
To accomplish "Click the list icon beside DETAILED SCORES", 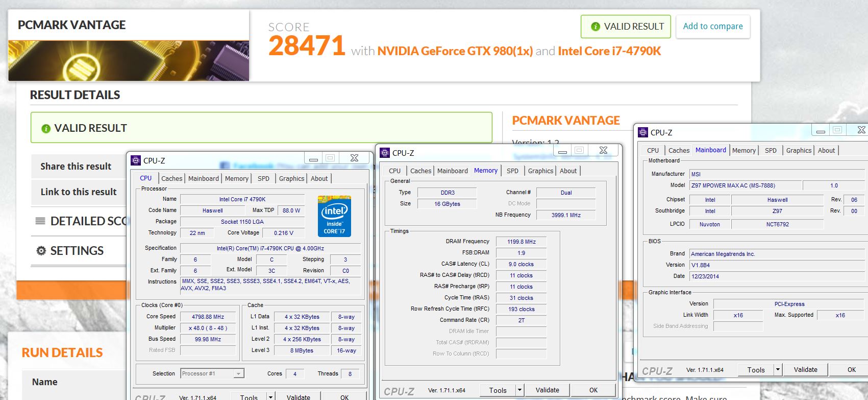I will tap(40, 221).
